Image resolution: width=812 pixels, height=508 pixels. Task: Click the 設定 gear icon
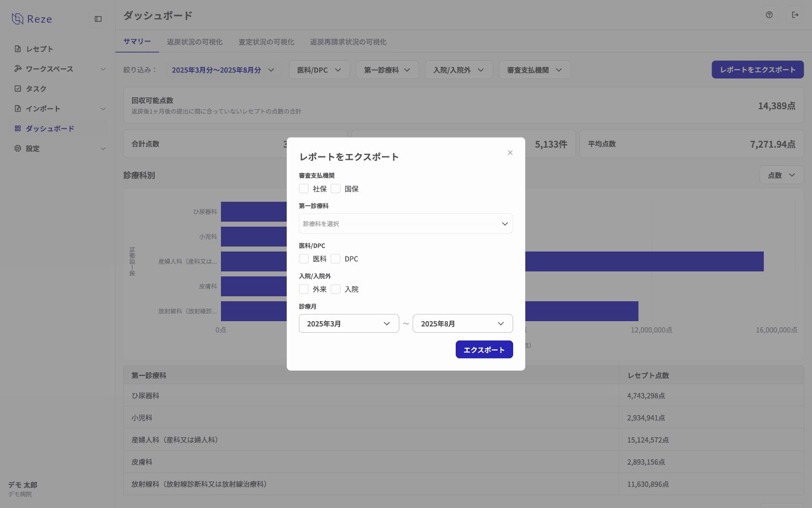[18, 148]
